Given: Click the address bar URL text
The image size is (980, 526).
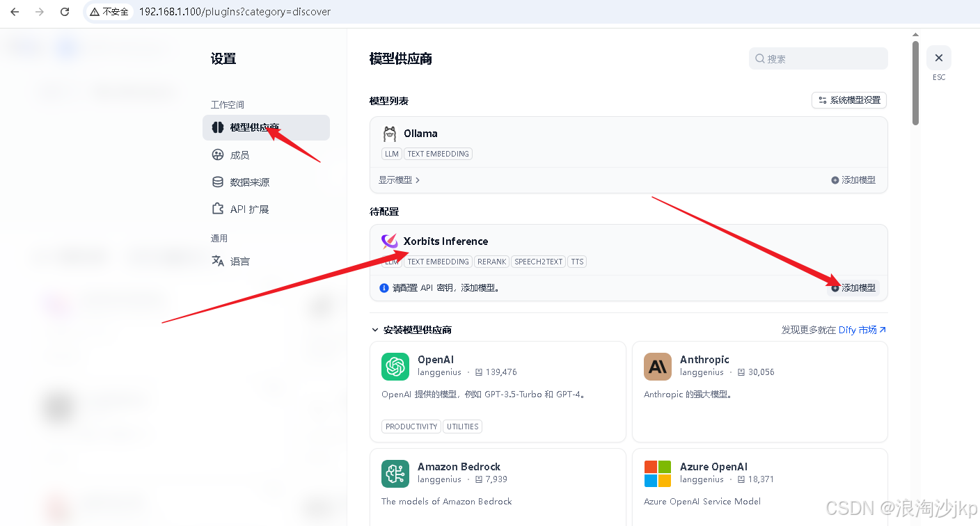Looking at the screenshot, I should (x=235, y=12).
